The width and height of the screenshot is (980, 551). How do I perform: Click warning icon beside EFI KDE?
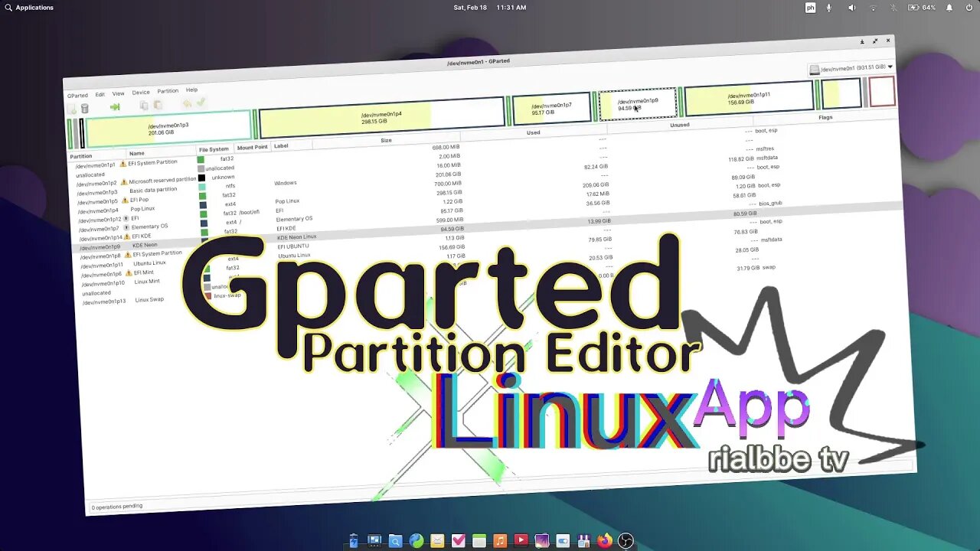127,237
